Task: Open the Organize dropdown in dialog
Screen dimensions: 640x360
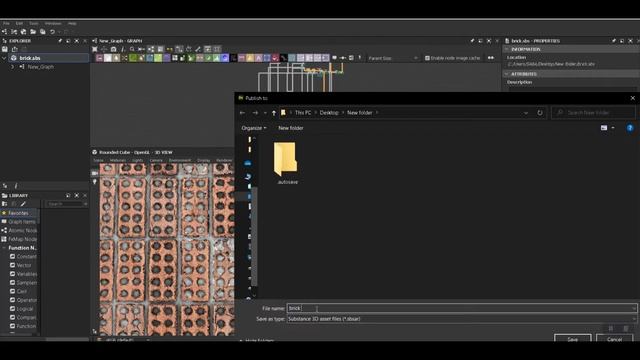Action: click(253, 128)
